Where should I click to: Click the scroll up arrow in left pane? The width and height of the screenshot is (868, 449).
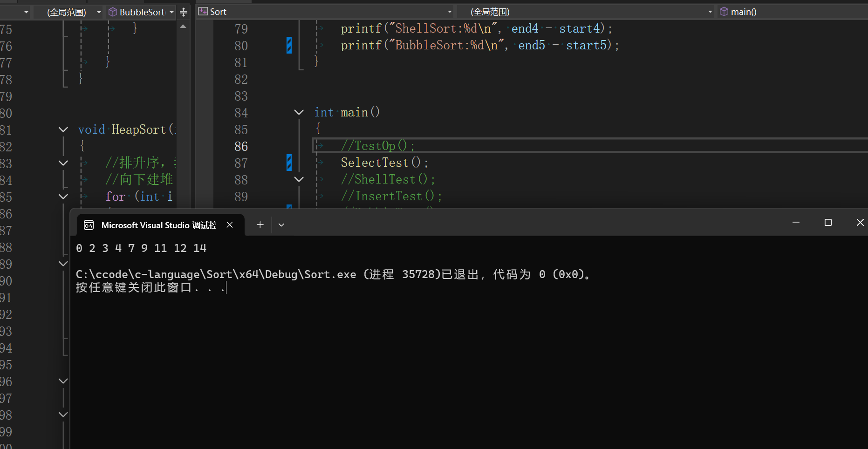pos(183,27)
